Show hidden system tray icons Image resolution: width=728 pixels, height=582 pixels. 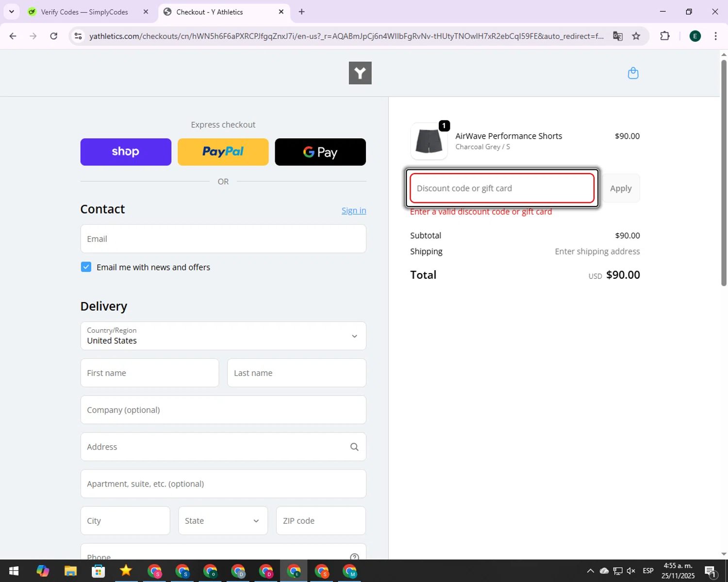[x=590, y=571]
